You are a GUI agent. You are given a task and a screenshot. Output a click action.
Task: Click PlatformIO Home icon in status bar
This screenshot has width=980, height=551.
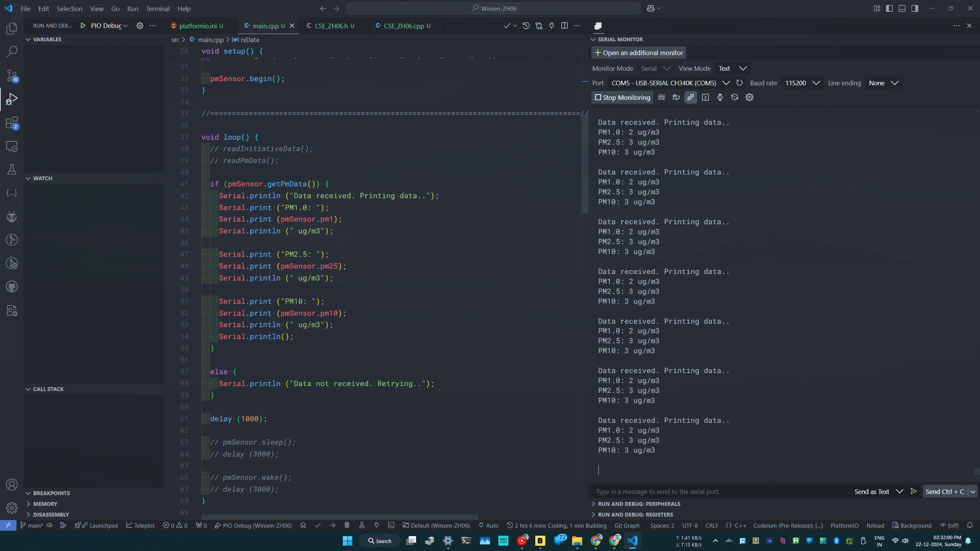point(303,525)
